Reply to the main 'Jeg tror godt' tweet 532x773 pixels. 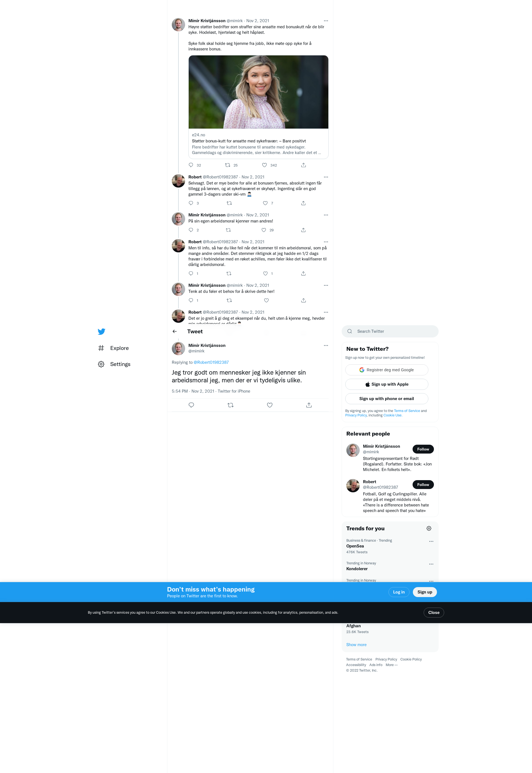[x=191, y=405]
